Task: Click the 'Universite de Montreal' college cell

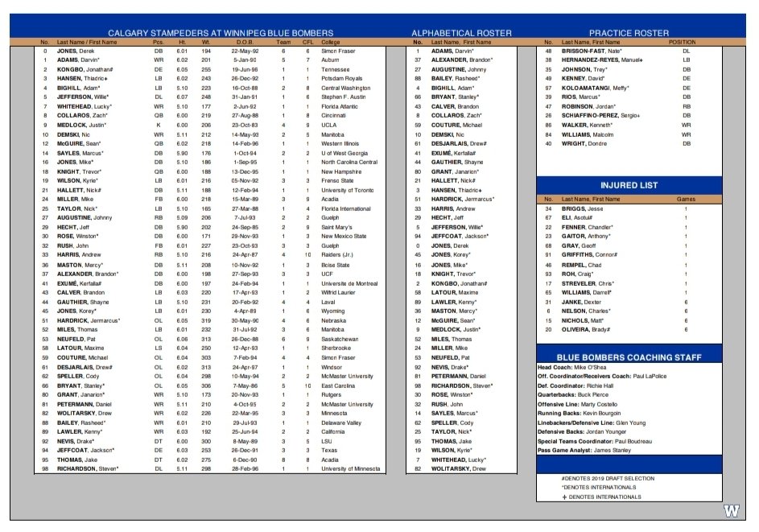Action: click(349, 283)
